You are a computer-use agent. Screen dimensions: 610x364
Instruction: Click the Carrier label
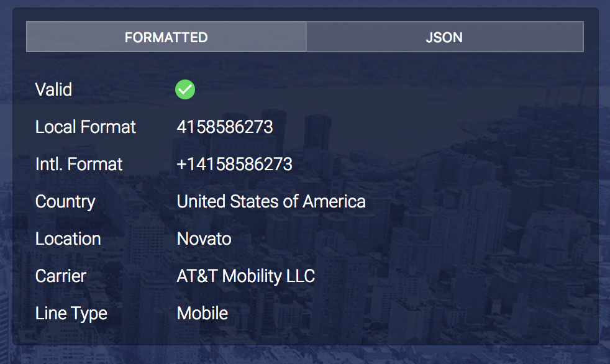(x=61, y=276)
